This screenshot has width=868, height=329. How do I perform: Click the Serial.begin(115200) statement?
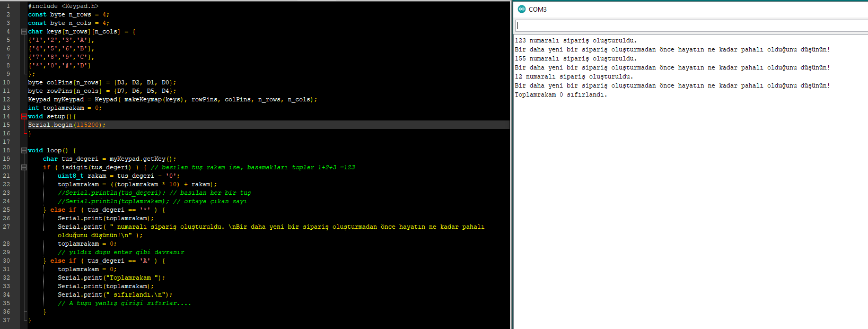tap(67, 125)
